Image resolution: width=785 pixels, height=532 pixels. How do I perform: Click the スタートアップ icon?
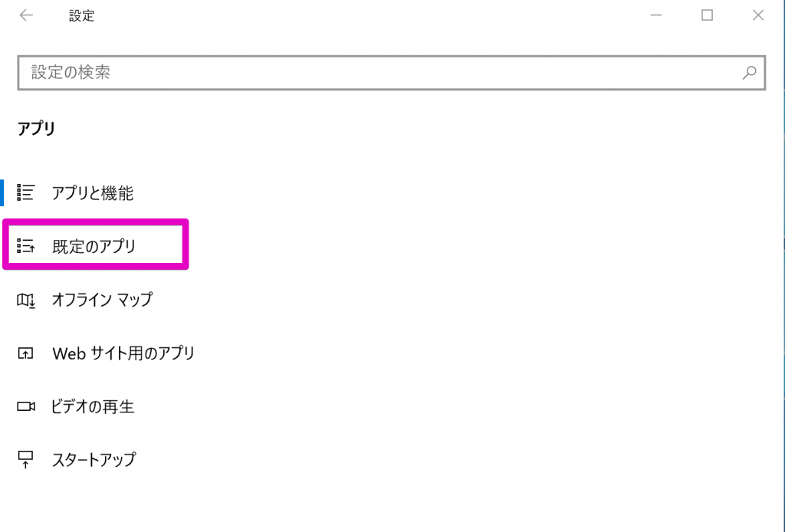click(x=25, y=459)
